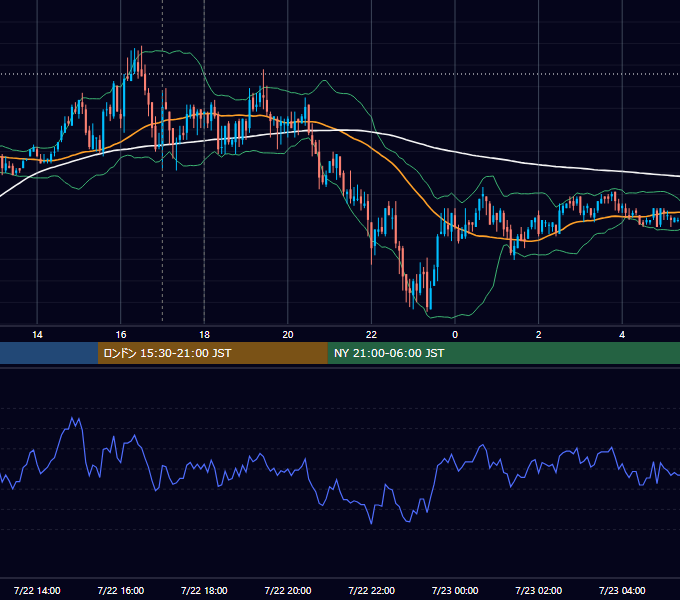680x600 pixels.
Task: Click the hour 4 axis label
Action: pyautogui.click(x=622, y=335)
